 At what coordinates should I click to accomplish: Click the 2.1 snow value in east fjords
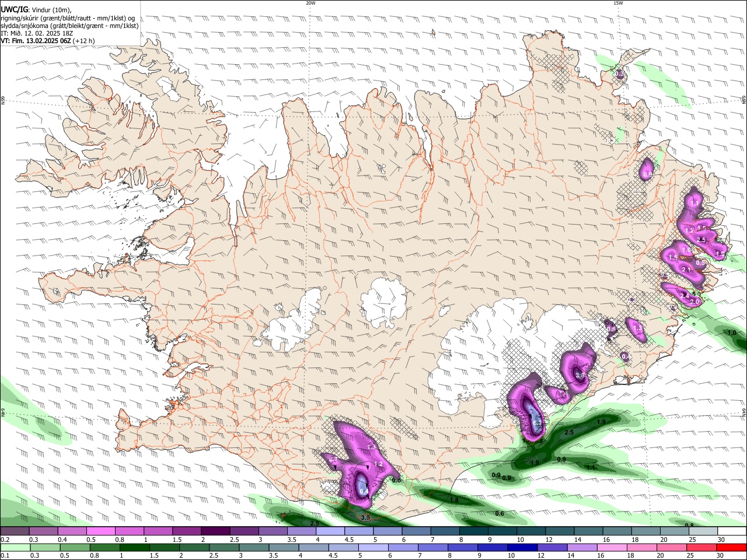pyautogui.click(x=686, y=269)
